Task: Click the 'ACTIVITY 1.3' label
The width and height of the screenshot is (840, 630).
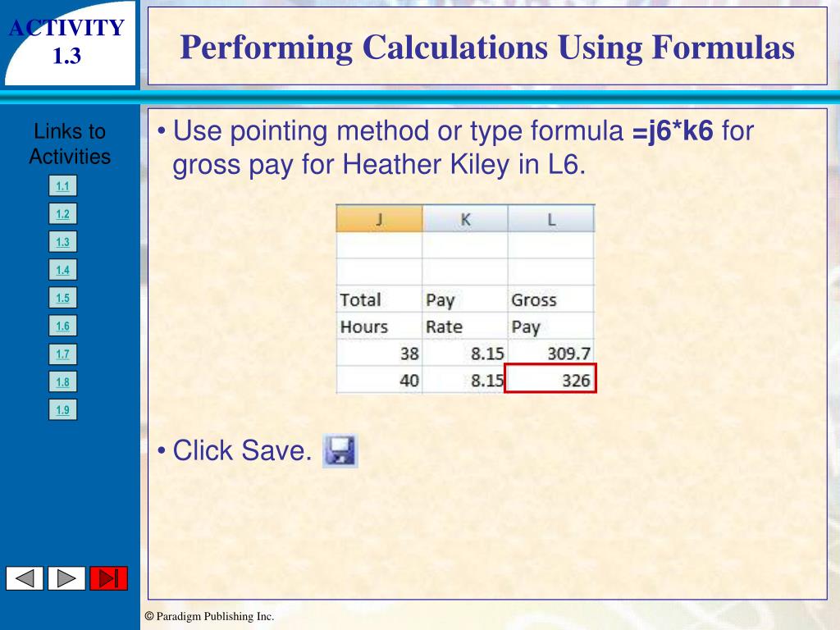Action: pyautogui.click(x=67, y=42)
